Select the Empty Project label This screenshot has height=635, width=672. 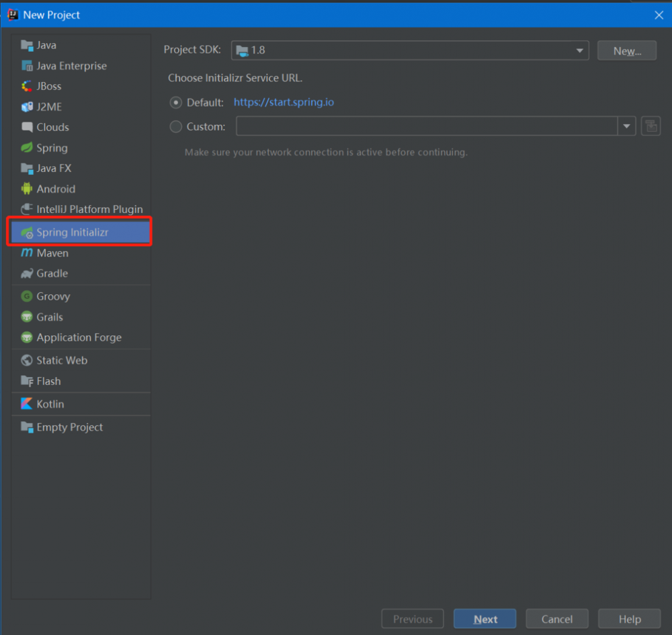[x=69, y=427]
